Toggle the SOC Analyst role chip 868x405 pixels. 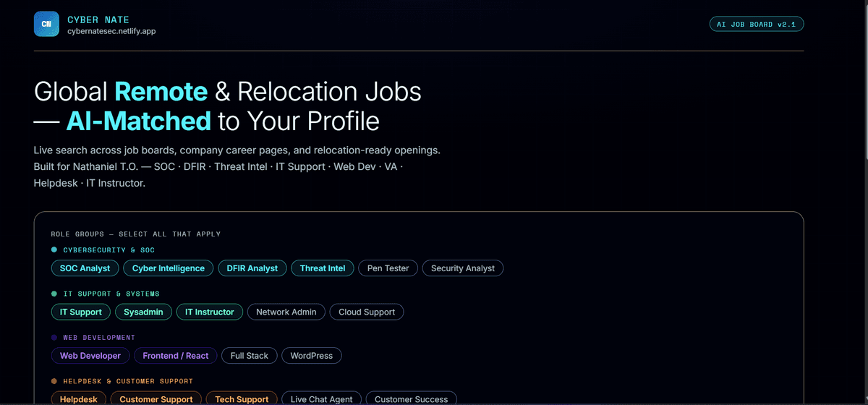click(85, 268)
